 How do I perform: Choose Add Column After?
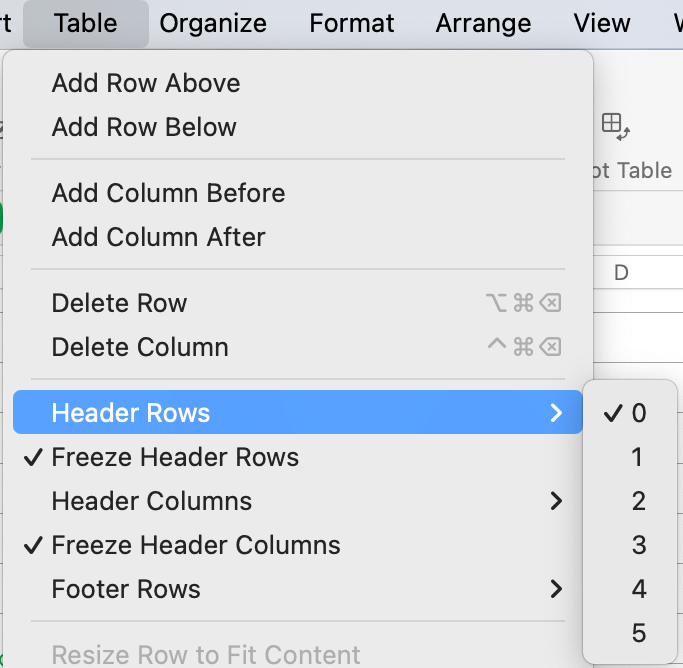(158, 237)
